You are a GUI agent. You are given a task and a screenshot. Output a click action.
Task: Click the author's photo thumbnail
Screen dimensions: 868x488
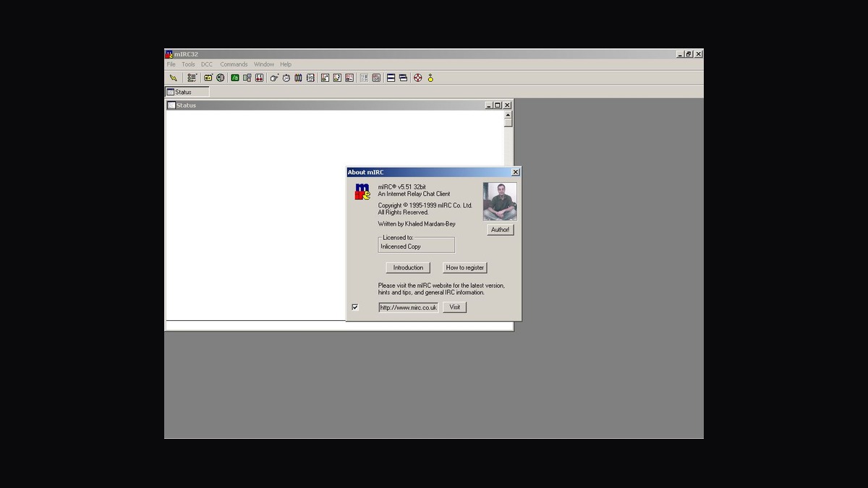(500, 202)
